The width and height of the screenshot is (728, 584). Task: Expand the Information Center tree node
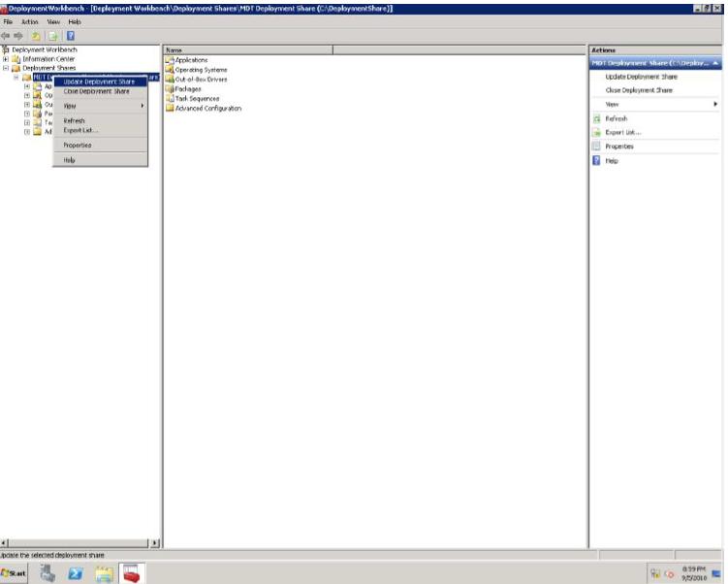pyautogui.click(x=6, y=59)
